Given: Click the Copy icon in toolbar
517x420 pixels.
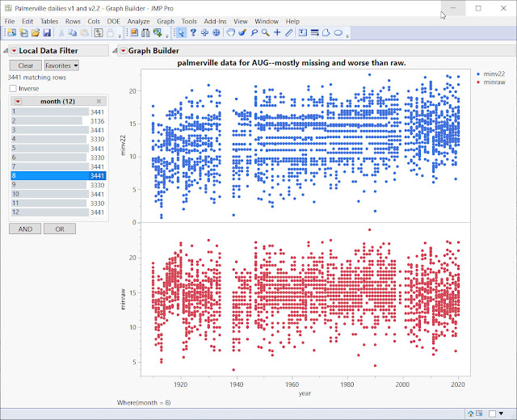Looking at the screenshot, I should click(x=73, y=32).
